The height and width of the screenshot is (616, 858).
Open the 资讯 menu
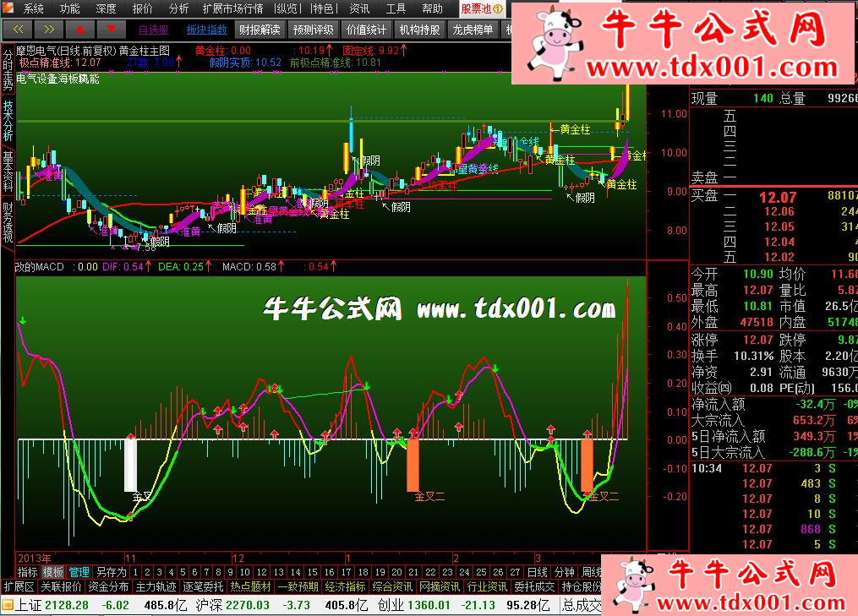[359, 8]
